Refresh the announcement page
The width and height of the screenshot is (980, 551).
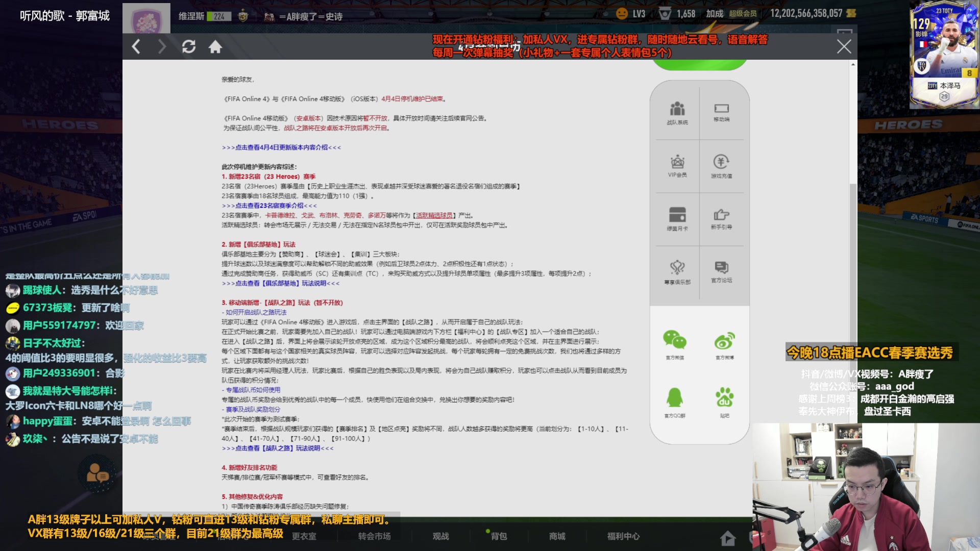click(x=189, y=46)
